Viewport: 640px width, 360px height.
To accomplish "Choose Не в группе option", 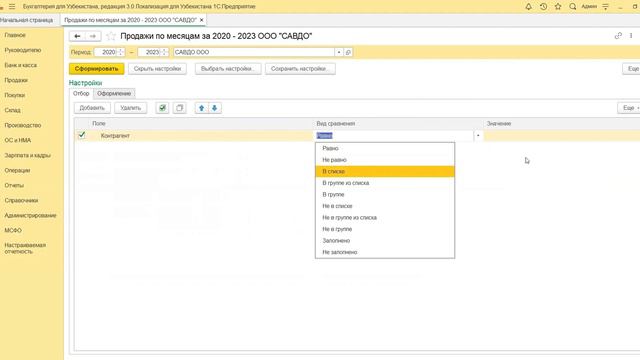I will 385,229.
